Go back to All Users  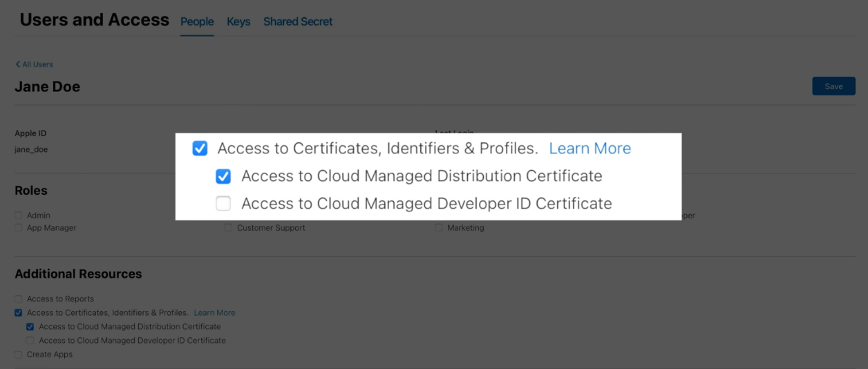click(35, 64)
